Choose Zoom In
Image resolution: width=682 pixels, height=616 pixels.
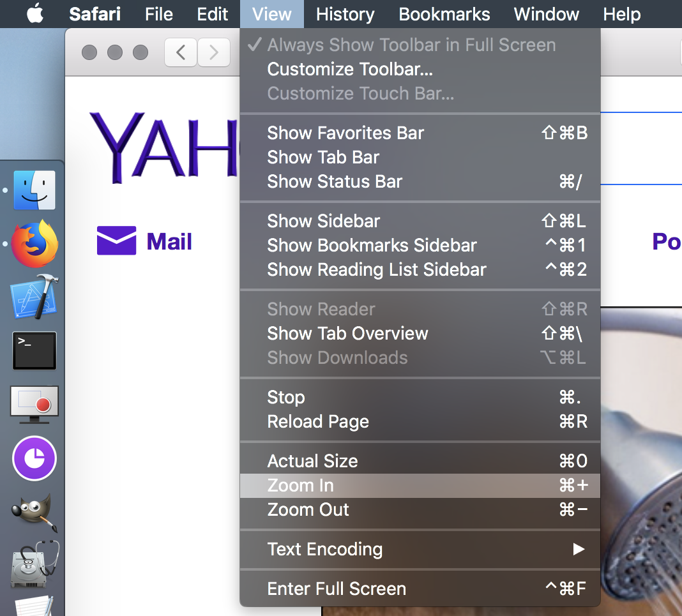click(x=420, y=485)
